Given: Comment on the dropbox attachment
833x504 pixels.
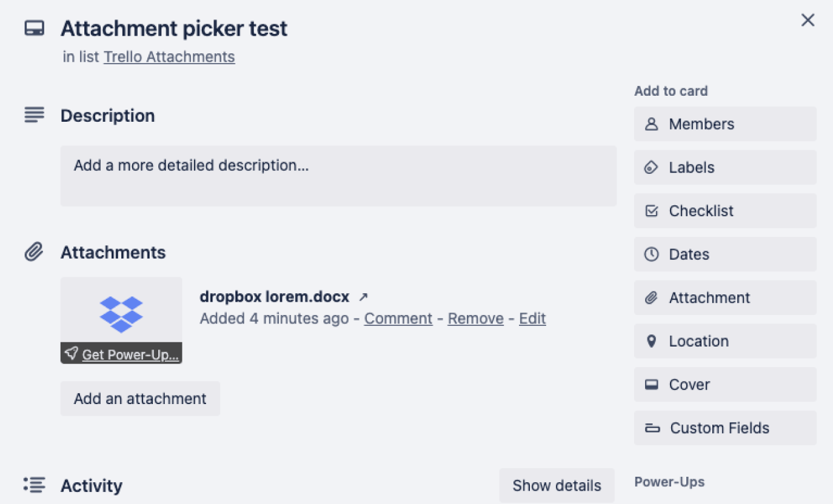Looking at the screenshot, I should click(398, 318).
